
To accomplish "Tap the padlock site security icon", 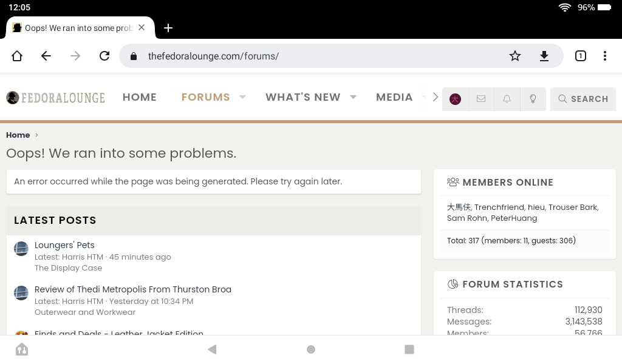I will click(134, 56).
